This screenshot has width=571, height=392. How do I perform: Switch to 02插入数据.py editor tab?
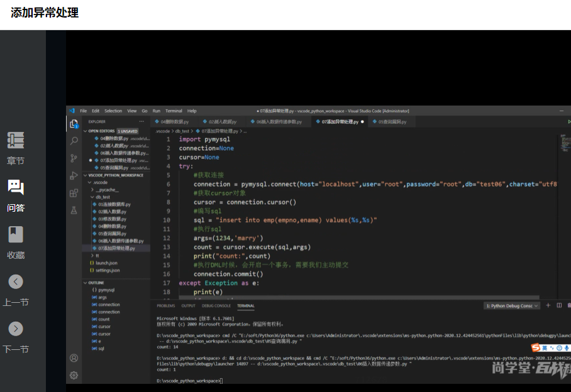222,122
